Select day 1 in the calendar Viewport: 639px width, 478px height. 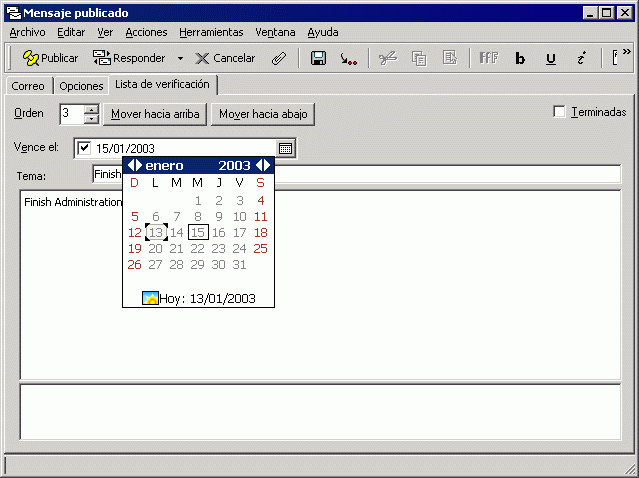(198, 200)
